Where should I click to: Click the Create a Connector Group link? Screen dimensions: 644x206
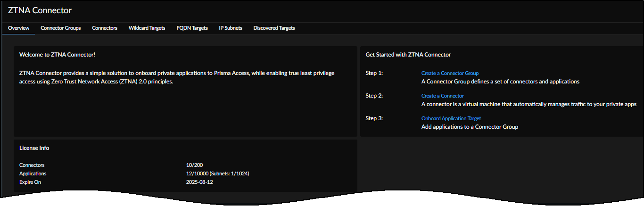(x=450, y=73)
